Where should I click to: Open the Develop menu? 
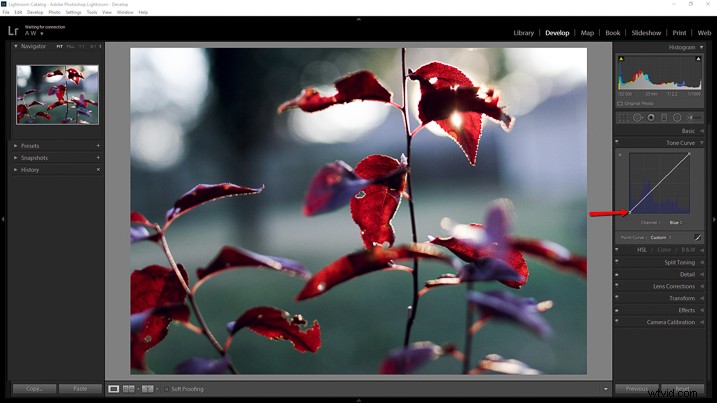(35, 12)
